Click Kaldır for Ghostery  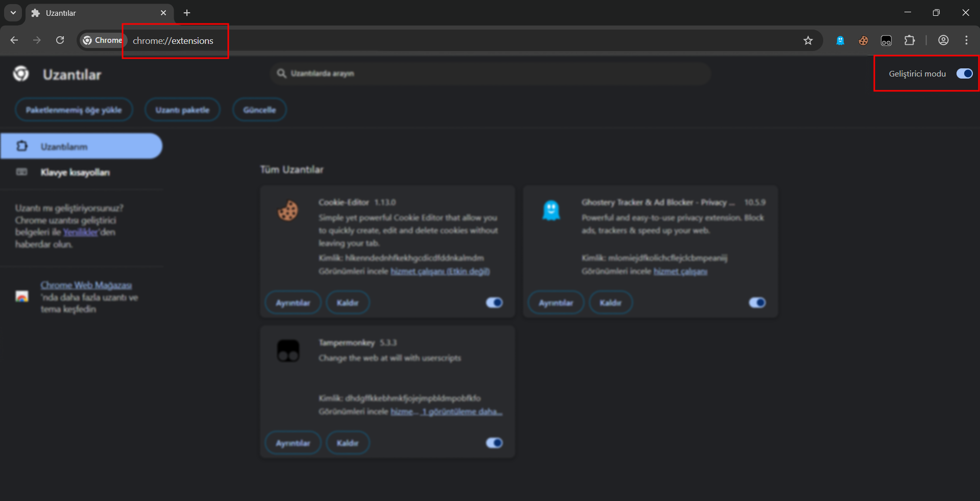coord(611,303)
